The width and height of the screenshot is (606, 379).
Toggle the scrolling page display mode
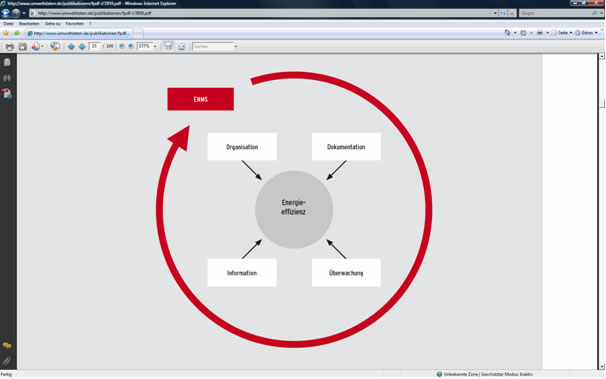168,46
